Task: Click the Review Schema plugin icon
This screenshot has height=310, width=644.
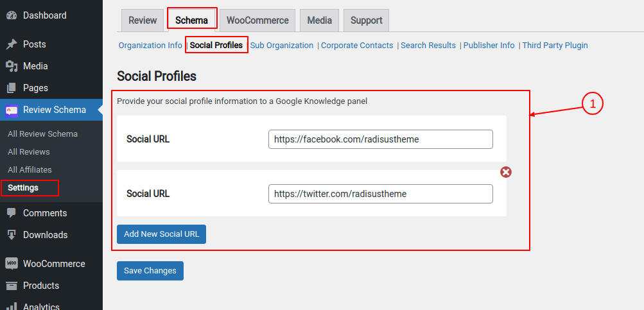Action: 12,110
